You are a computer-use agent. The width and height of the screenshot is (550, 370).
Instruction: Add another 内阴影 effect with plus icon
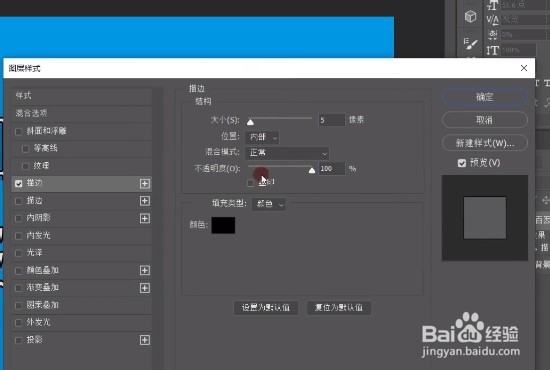145,218
